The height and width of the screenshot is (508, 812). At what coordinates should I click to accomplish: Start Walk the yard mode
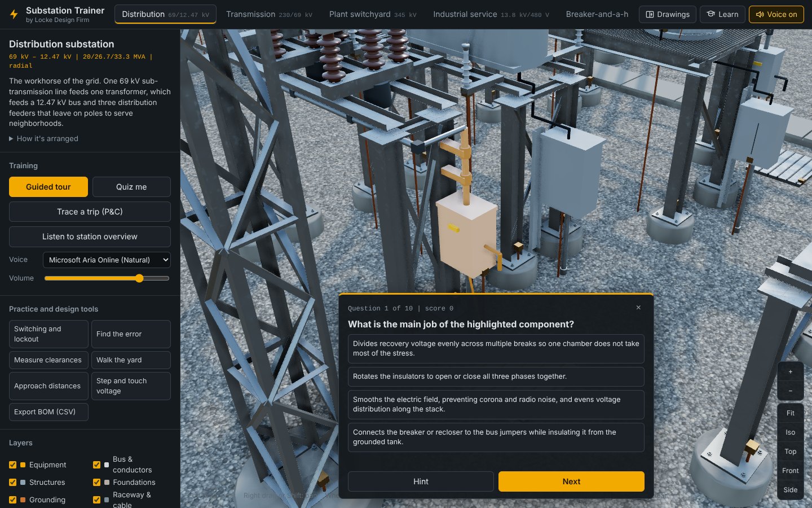click(131, 360)
